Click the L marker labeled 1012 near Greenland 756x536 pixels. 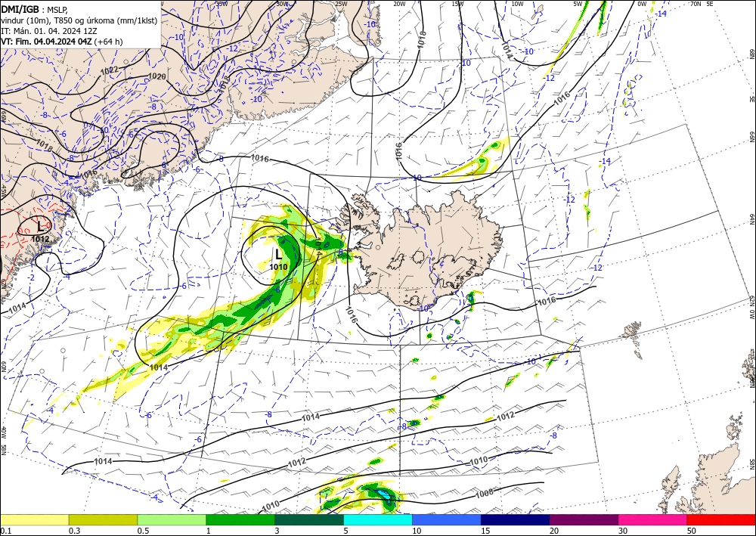[41, 225]
